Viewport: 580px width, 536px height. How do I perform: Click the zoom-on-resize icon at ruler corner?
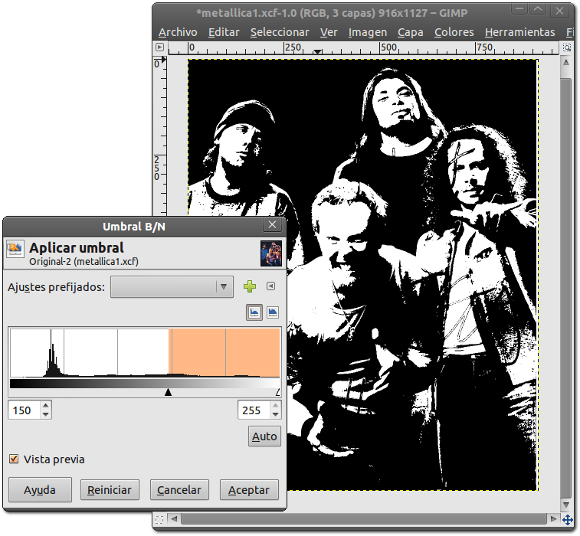[x=567, y=47]
